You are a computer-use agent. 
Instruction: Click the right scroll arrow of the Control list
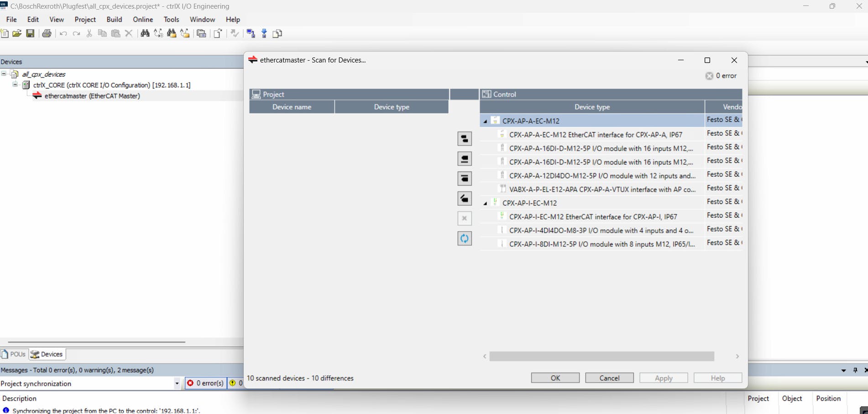coord(737,356)
